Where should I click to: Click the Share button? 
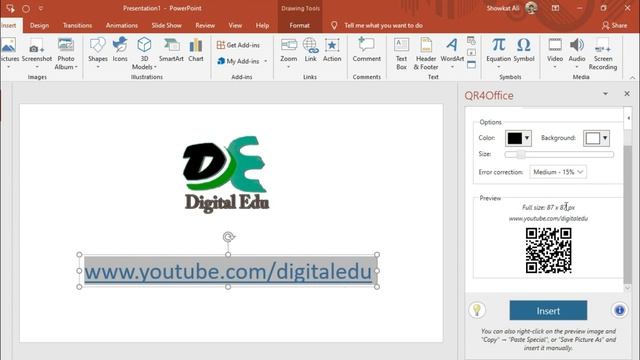pyautogui.click(x=614, y=25)
